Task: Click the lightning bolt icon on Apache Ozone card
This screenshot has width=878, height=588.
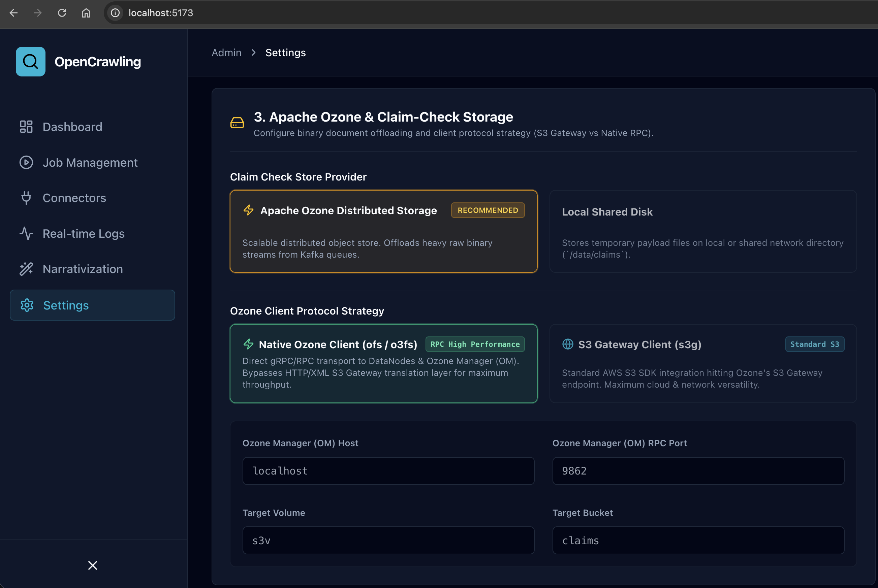Action: (248, 210)
